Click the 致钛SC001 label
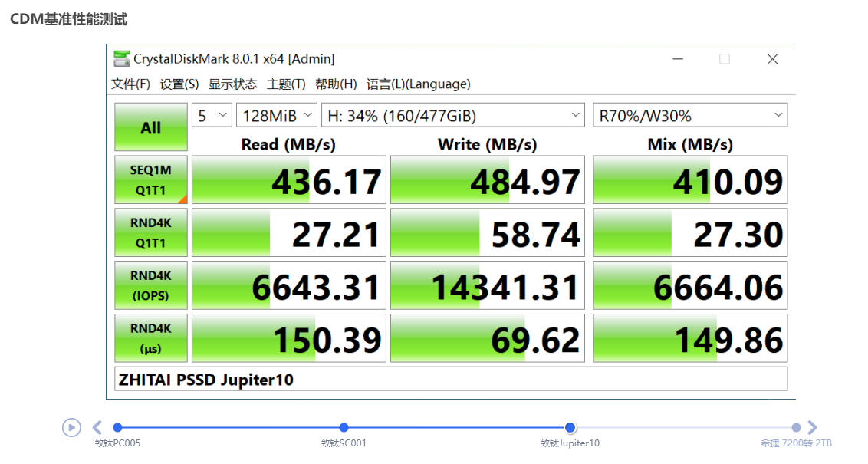Image resolution: width=868 pixels, height=464 pixels. (x=344, y=443)
